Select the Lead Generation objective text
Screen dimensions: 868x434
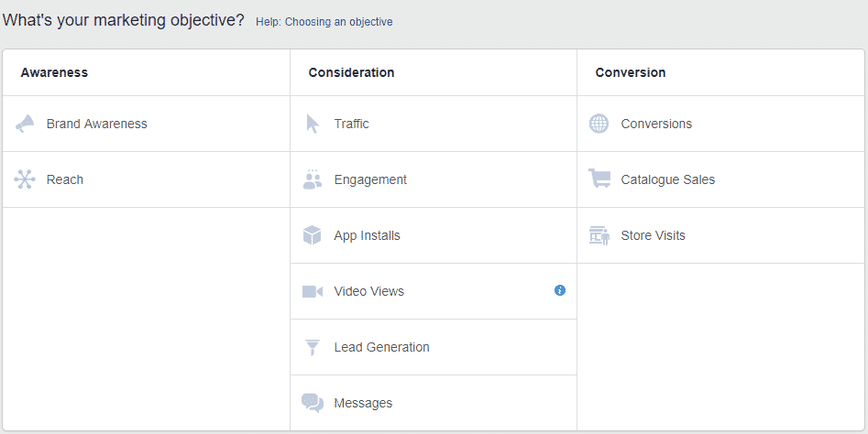point(381,347)
